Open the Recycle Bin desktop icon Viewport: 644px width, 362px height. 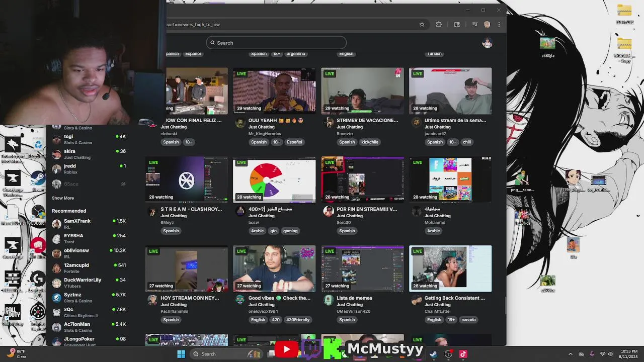[38, 147]
